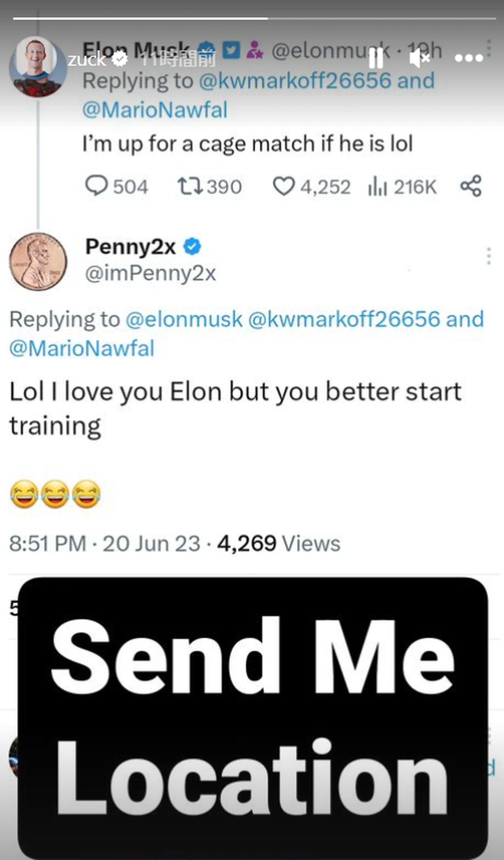Click the retweet icon with 390
The width and height of the screenshot is (504, 860).
(190, 186)
